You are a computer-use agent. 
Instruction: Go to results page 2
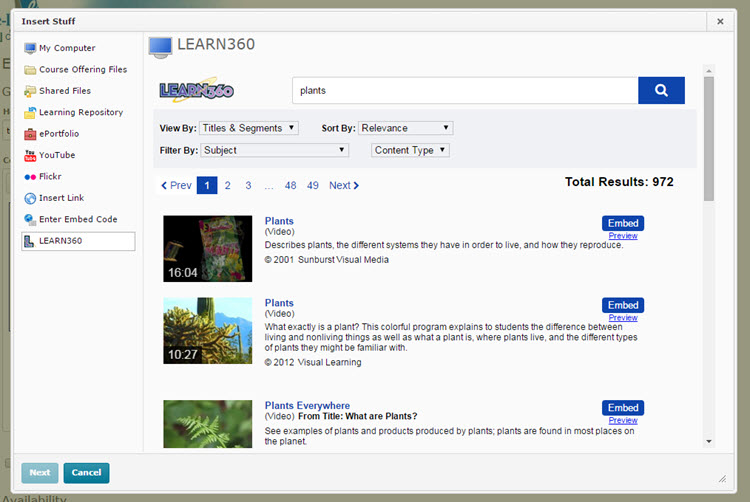pyautogui.click(x=228, y=186)
